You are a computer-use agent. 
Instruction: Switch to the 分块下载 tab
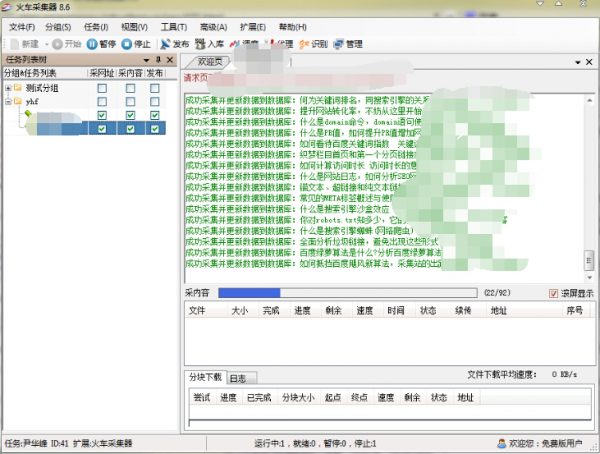pyautogui.click(x=205, y=377)
